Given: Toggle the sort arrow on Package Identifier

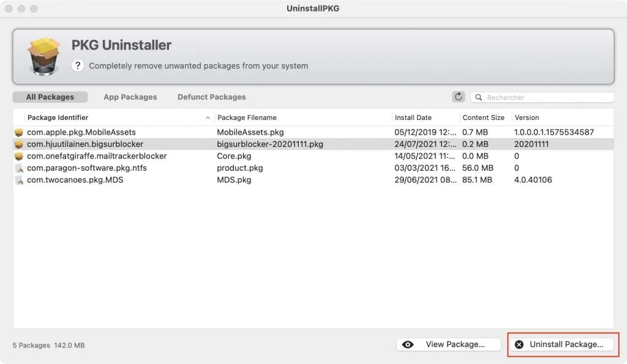Looking at the screenshot, I should click(x=208, y=117).
